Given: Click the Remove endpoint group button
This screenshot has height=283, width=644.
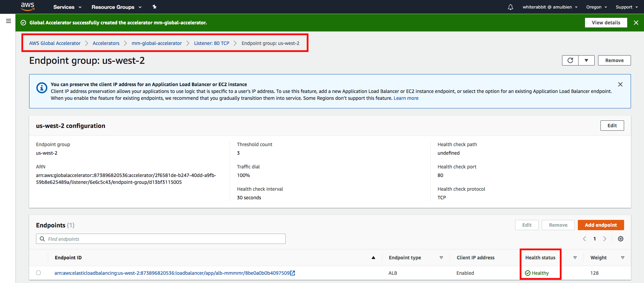Looking at the screenshot, I should click(x=615, y=60).
